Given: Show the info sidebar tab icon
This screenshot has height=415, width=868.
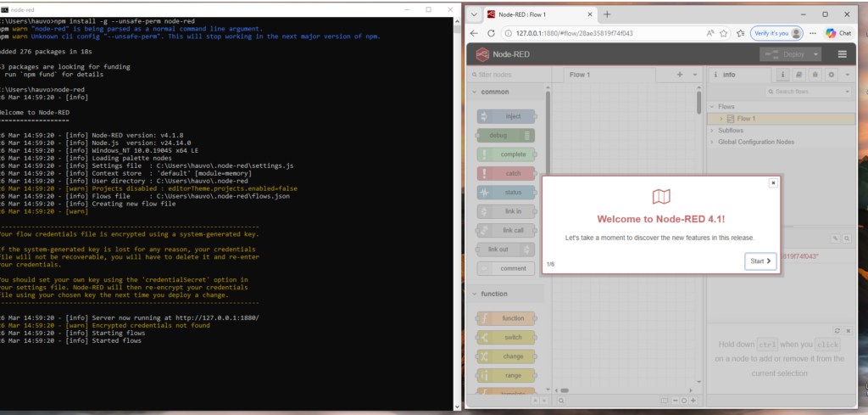Looking at the screenshot, I should pos(783,75).
